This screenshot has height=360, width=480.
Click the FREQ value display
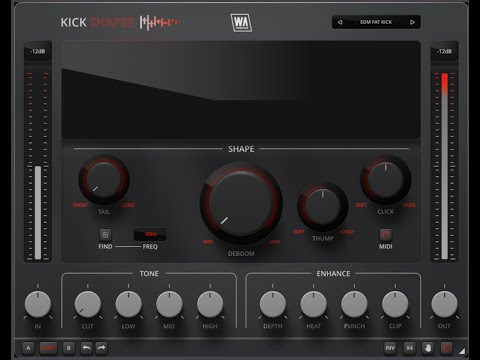150,234
